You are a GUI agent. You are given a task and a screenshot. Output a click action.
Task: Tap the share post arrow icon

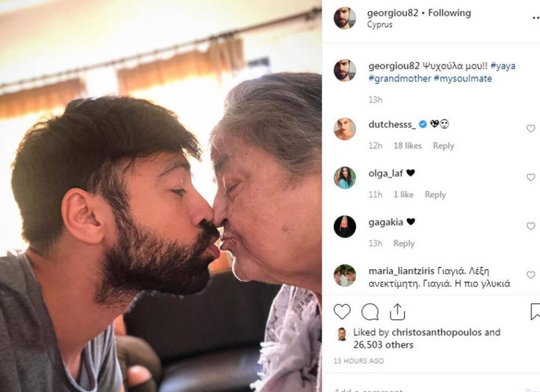click(x=397, y=312)
